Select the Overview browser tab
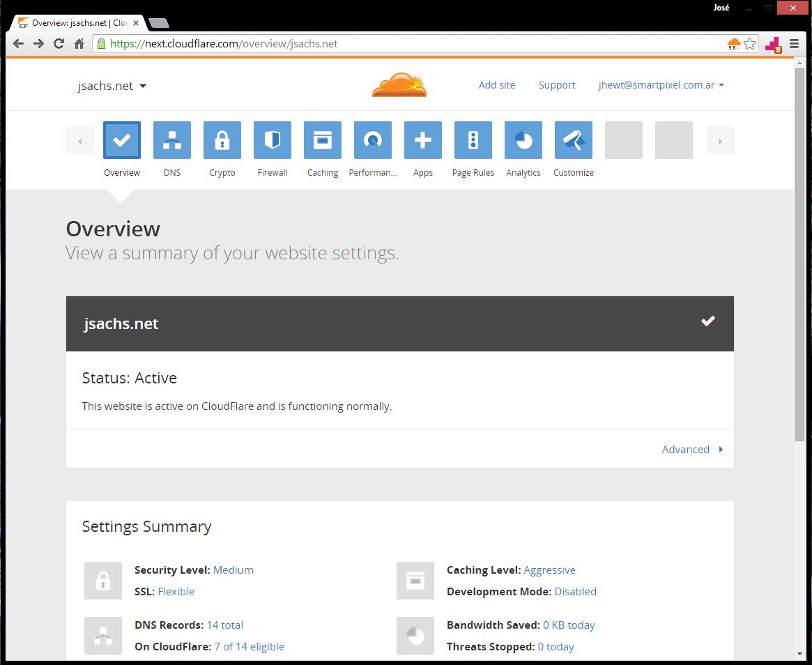 tap(77, 23)
